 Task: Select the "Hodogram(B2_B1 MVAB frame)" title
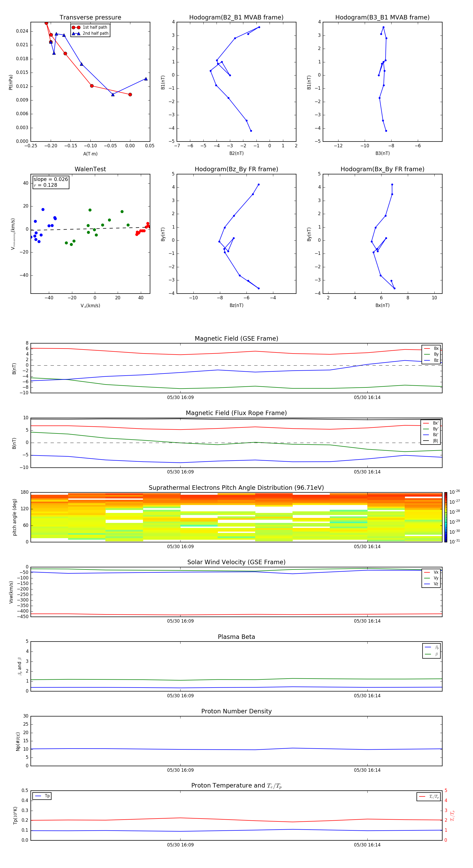[236, 18]
